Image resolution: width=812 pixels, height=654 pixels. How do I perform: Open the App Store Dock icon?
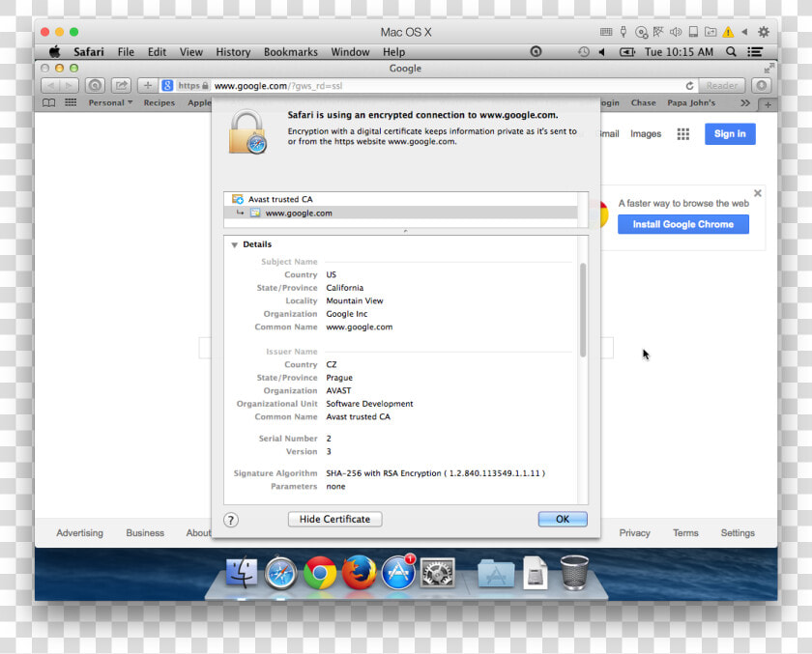[398, 573]
